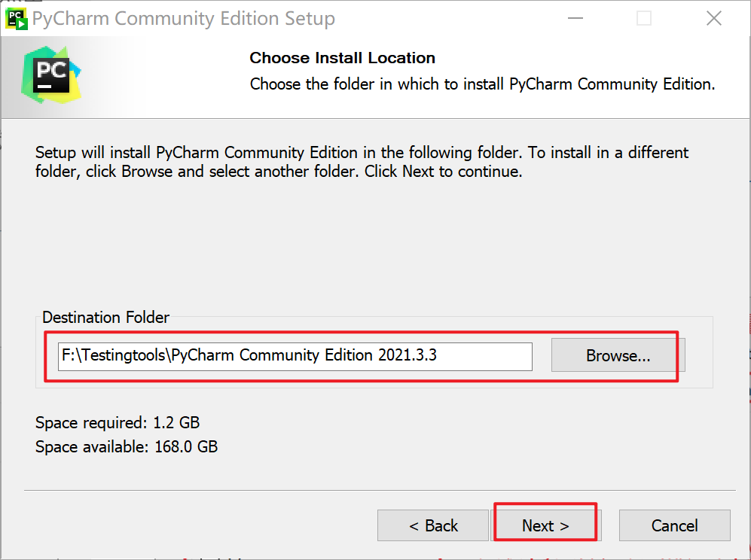Cancel the PyCharm installation
Image resolution: width=751 pixels, height=560 pixels.
[x=674, y=525]
